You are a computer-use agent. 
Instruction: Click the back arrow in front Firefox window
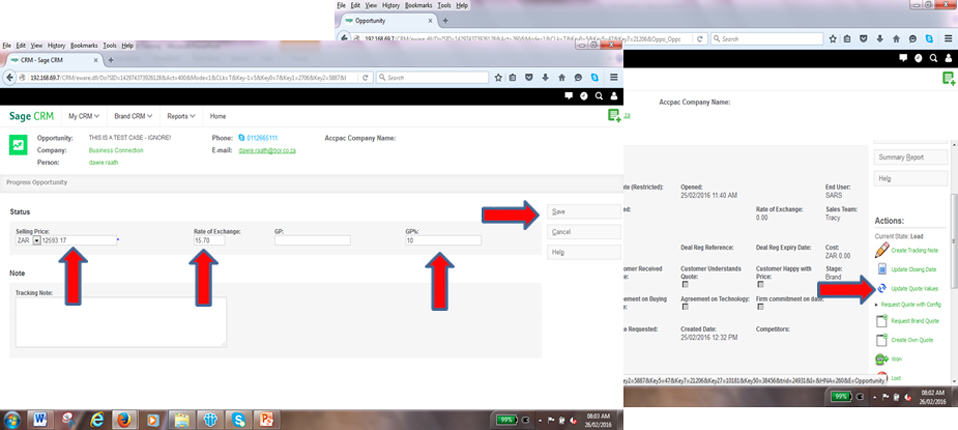click(x=10, y=78)
